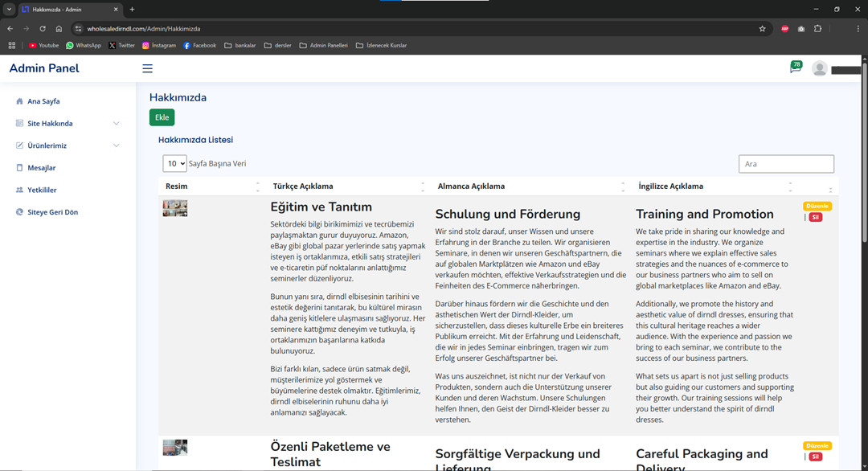Open the browser extensions puzzle icon
The width and height of the screenshot is (868, 471).
[817, 28]
